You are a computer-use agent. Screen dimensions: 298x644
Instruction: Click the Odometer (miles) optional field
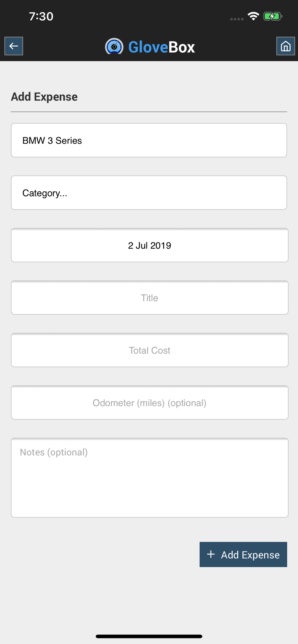pos(150,403)
